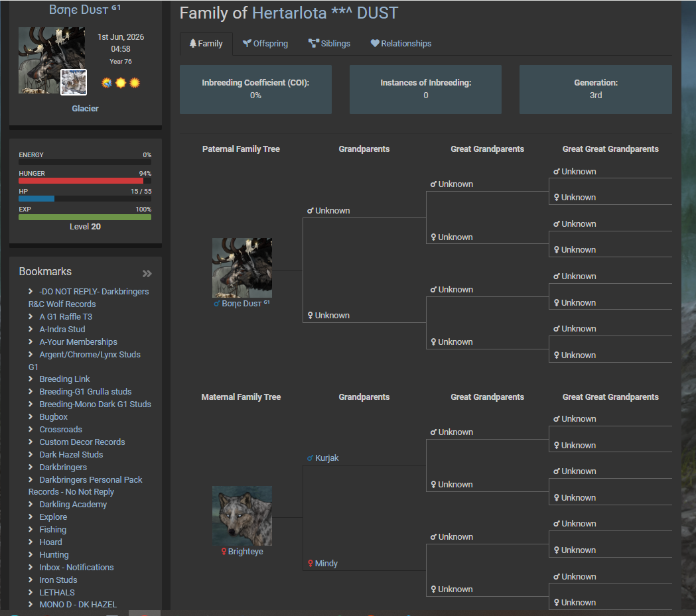
Task: Click Generation 3rd info box
Action: 596,89
